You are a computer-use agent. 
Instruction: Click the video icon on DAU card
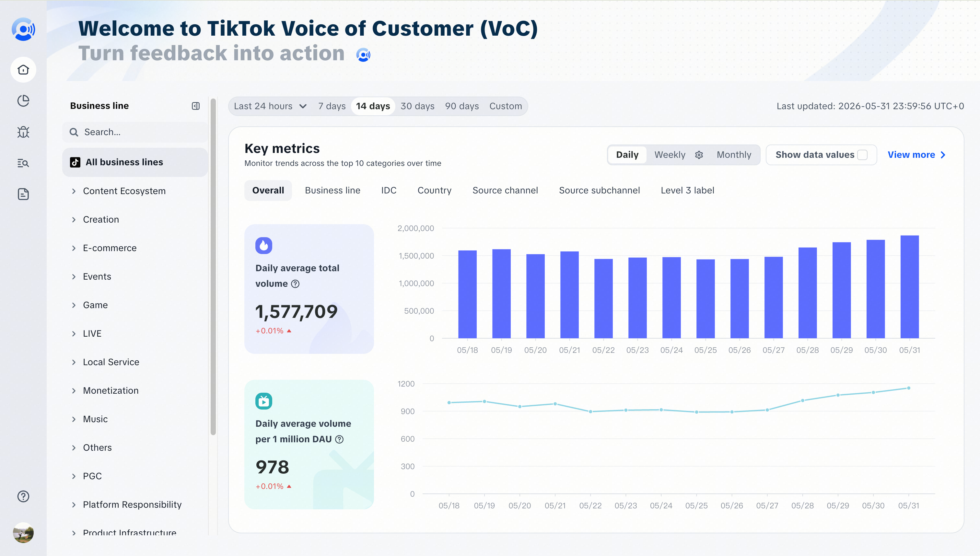[x=263, y=401]
